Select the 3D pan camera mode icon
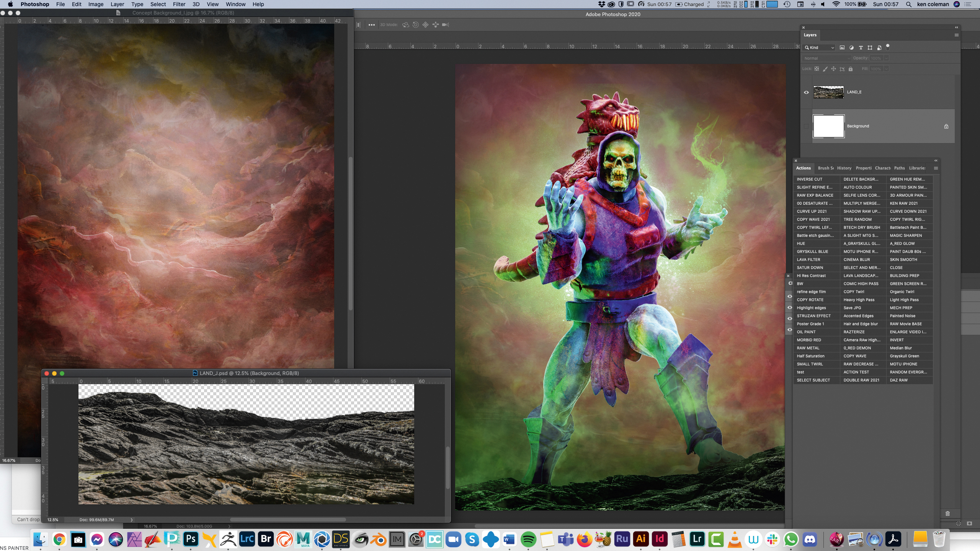Screen dimensions: 980x551 (x=425, y=25)
